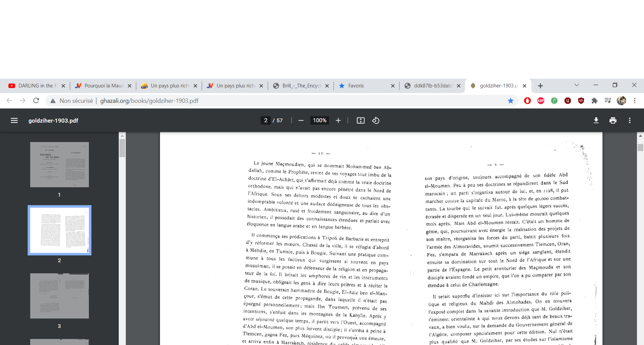Print the PDF document

pyautogui.click(x=613, y=121)
